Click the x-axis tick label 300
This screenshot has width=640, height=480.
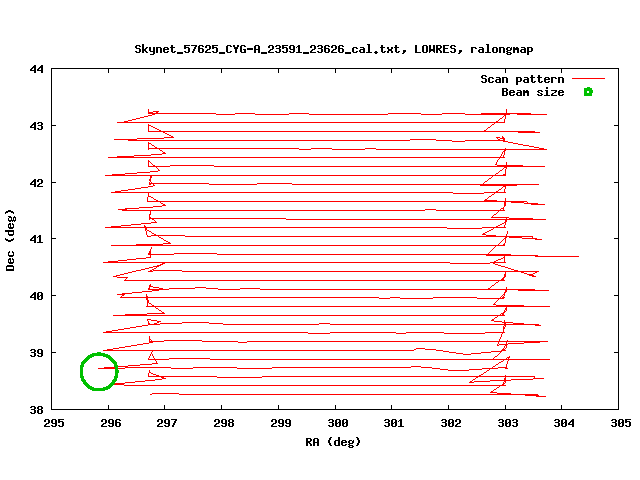point(338,423)
